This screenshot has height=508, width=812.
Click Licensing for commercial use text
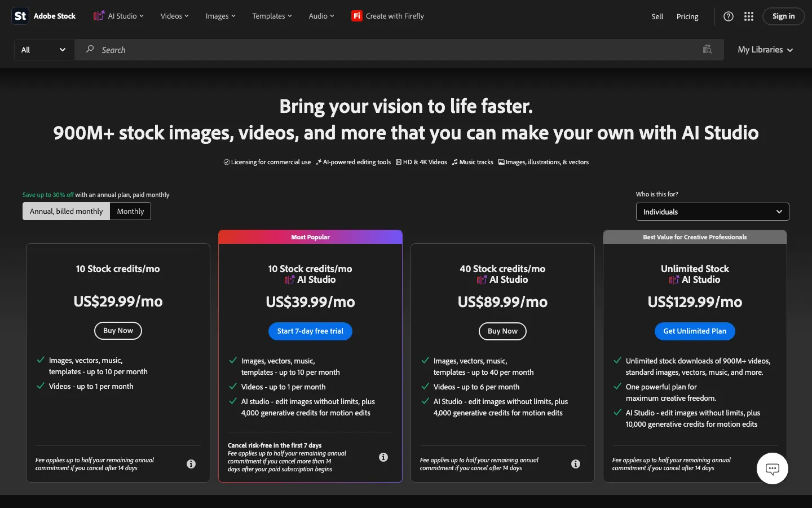tap(271, 162)
